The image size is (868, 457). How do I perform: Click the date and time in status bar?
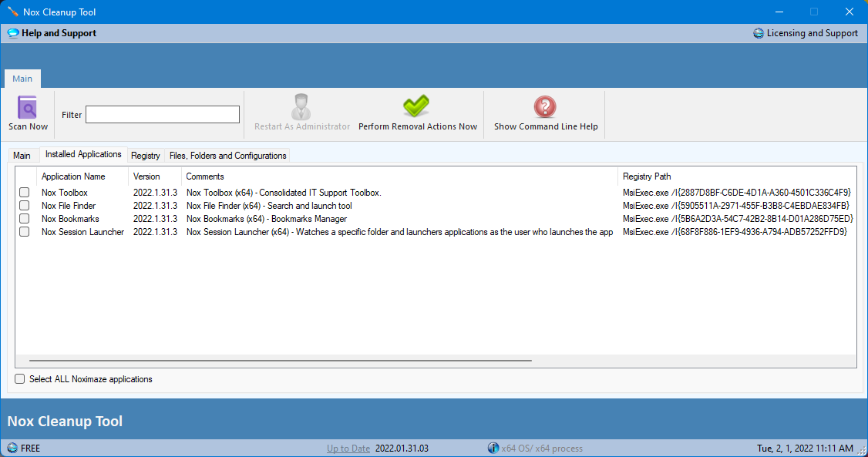805,449
